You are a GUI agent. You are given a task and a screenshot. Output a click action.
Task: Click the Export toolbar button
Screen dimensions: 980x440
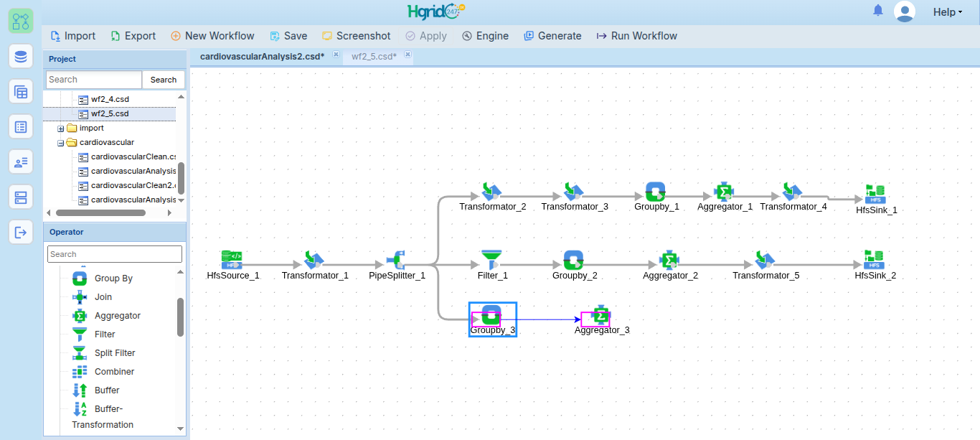click(133, 36)
